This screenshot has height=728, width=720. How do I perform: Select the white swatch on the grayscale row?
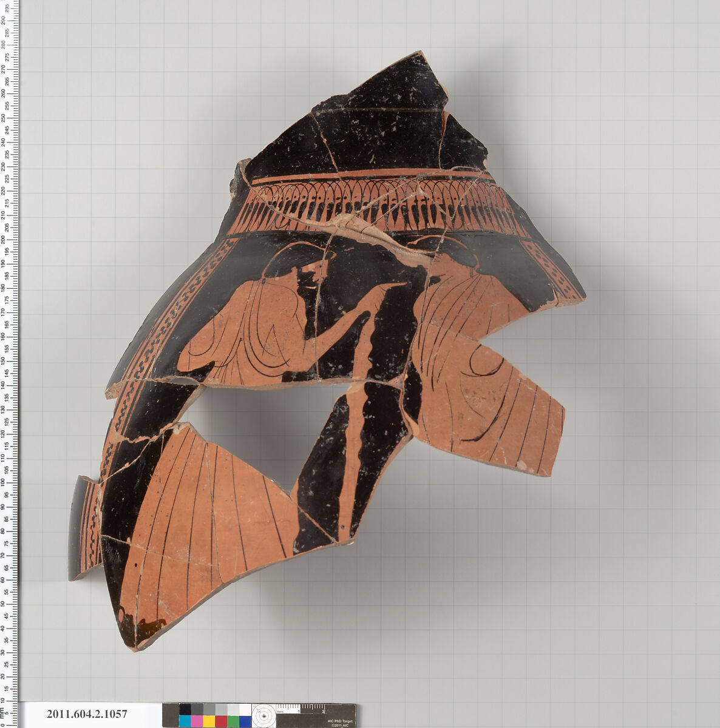tap(245, 710)
